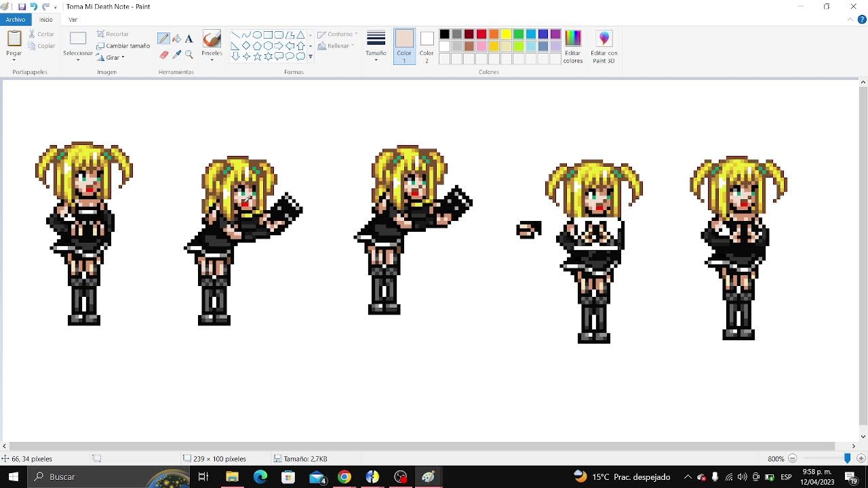The image size is (868, 488).
Task: Click the Pegar paste icon
Action: [x=14, y=39]
